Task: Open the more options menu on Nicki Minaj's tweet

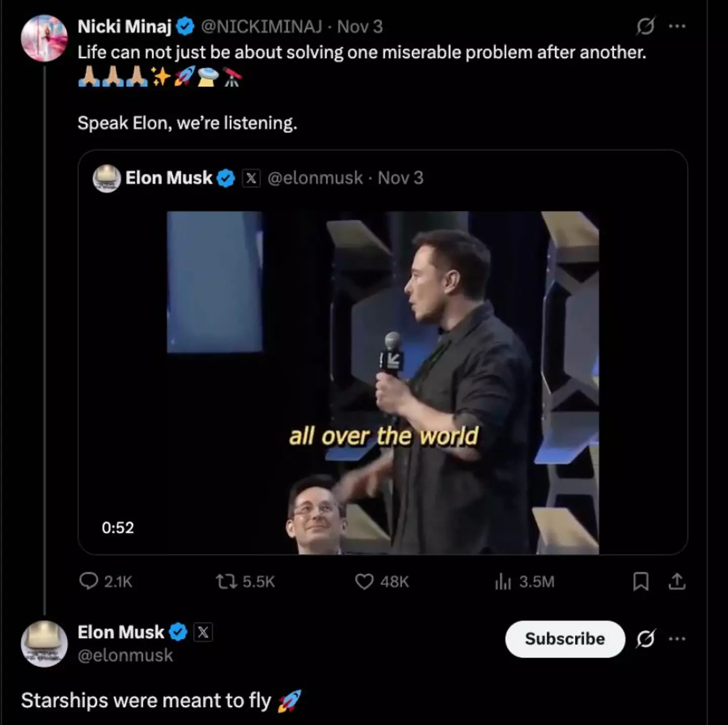Action: pos(677,25)
